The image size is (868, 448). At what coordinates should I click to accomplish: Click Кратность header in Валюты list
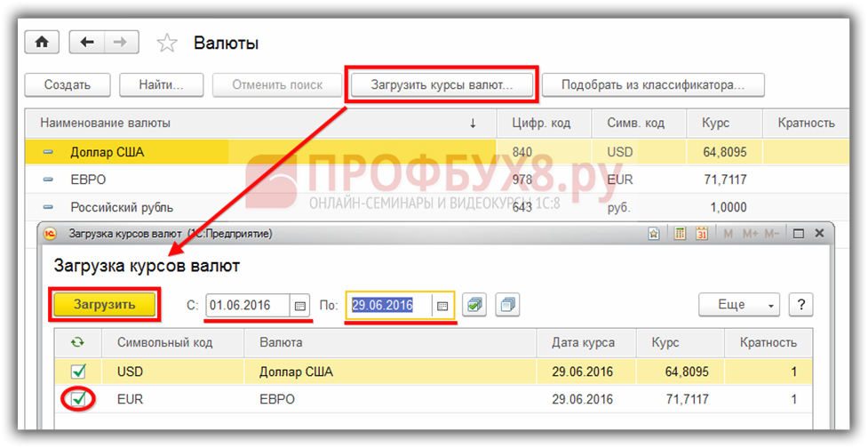click(806, 123)
